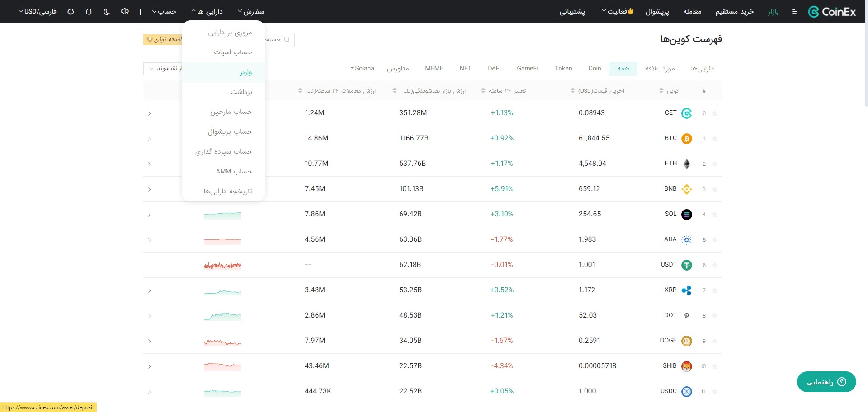Favorite ADA with its star

click(x=715, y=240)
